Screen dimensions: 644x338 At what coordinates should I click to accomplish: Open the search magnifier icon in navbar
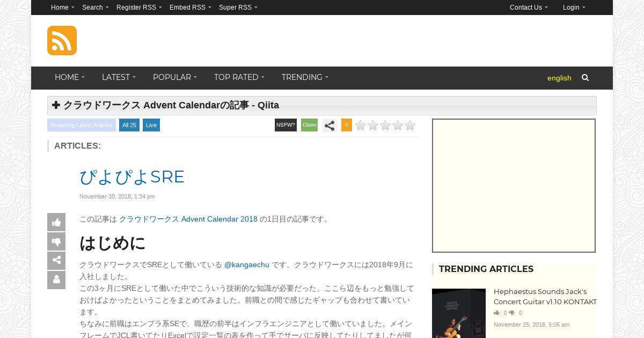point(585,78)
